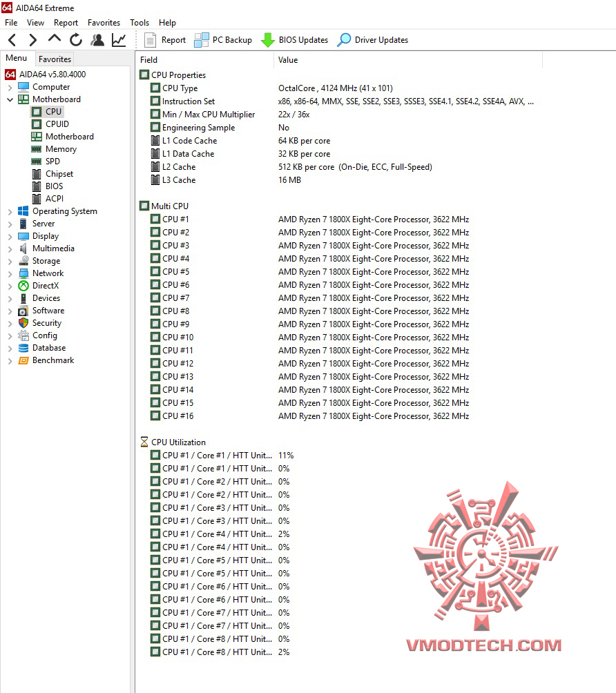Open the File menu

(11, 23)
